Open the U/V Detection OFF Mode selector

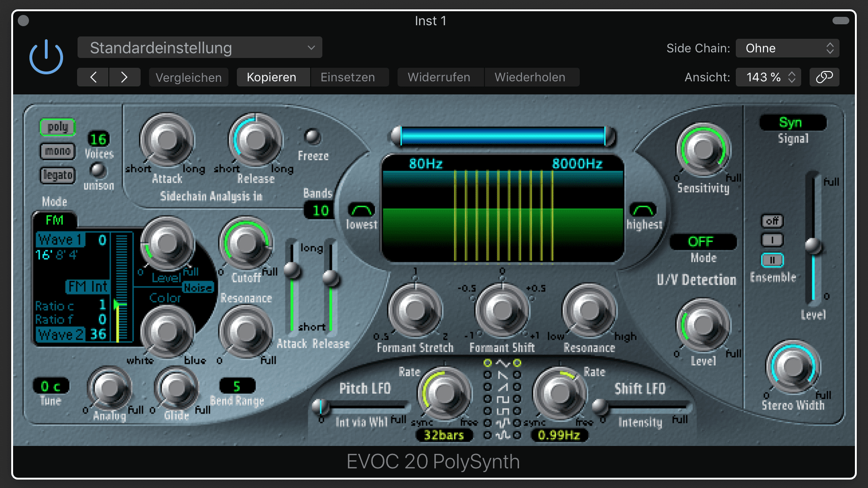(703, 242)
